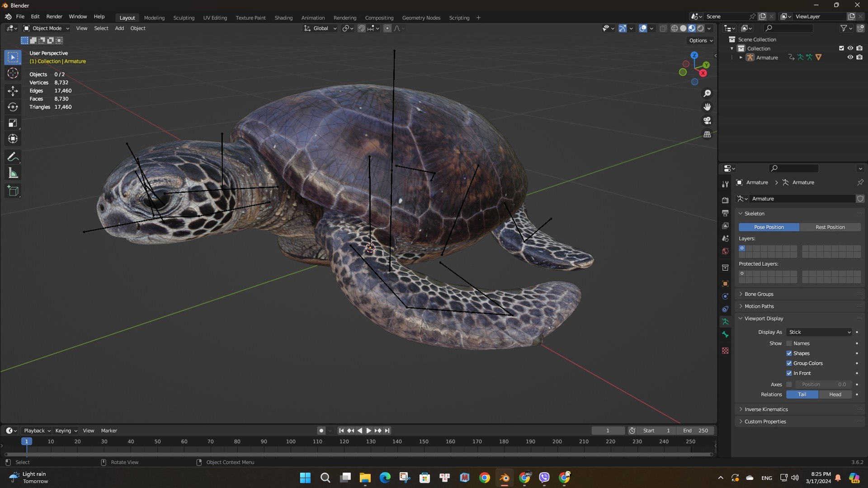The image size is (868, 488).
Task: Uncheck the Group Colors checkbox
Action: tap(789, 363)
